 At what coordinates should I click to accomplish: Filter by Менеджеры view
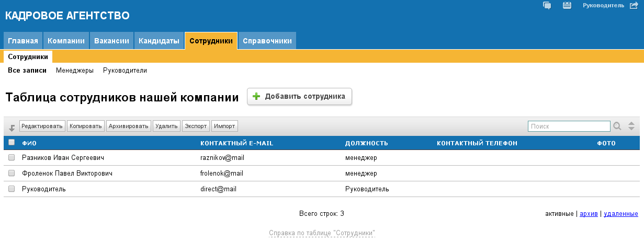coord(75,71)
